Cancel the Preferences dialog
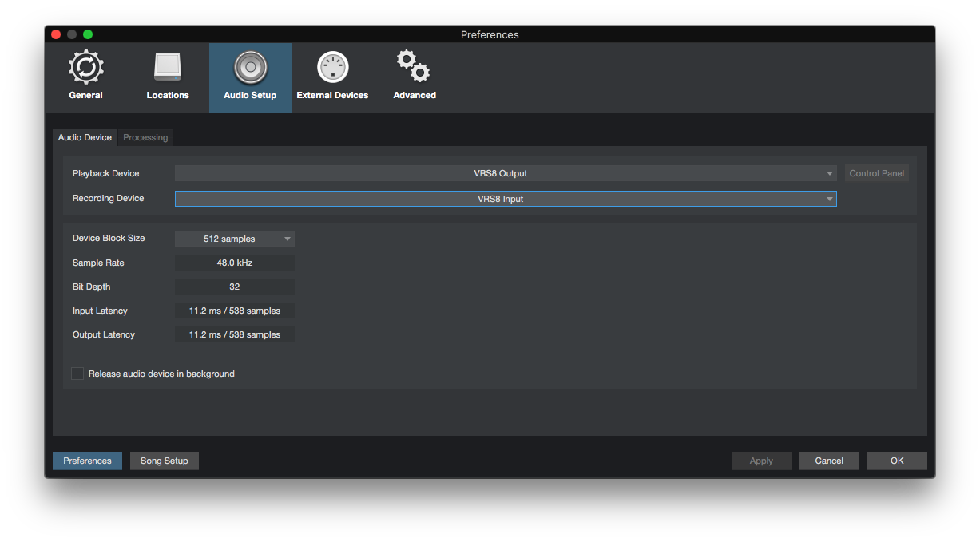The image size is (980, 542). (829, 461)
